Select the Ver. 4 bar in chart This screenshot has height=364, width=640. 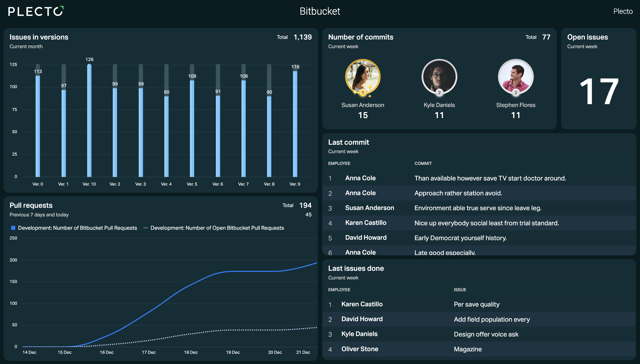(166, 136)
